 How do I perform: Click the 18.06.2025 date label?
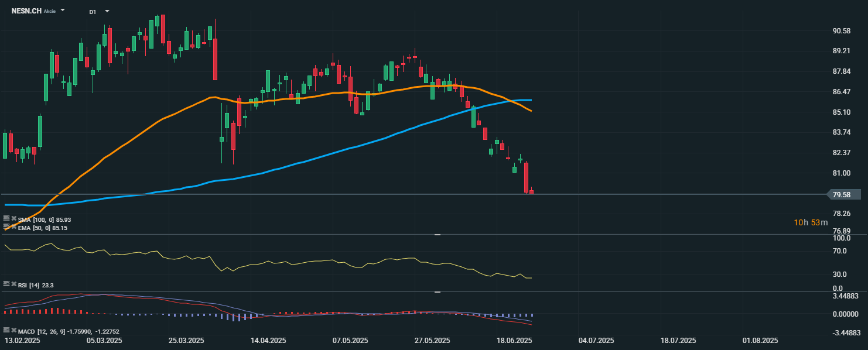click(514, 340)
